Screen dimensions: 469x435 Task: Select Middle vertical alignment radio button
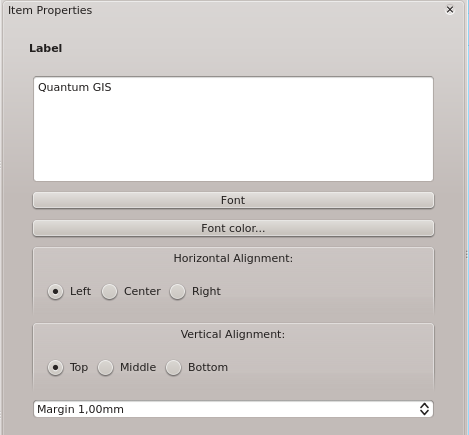105,368
